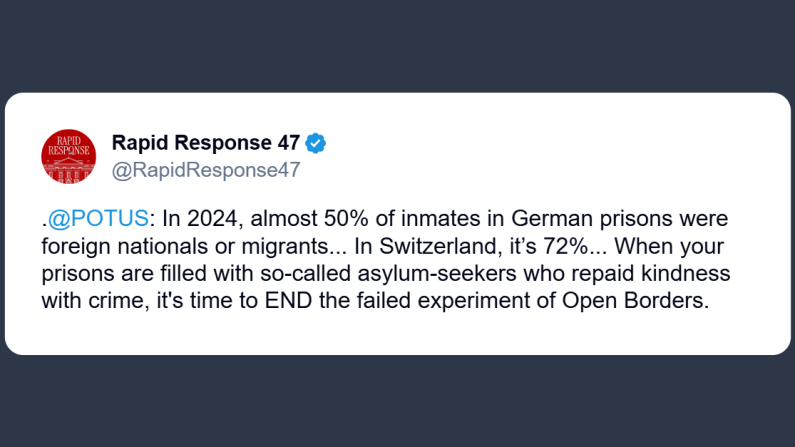
Task: Click the empty white area right of the verified badge
Action: point(550,143)
